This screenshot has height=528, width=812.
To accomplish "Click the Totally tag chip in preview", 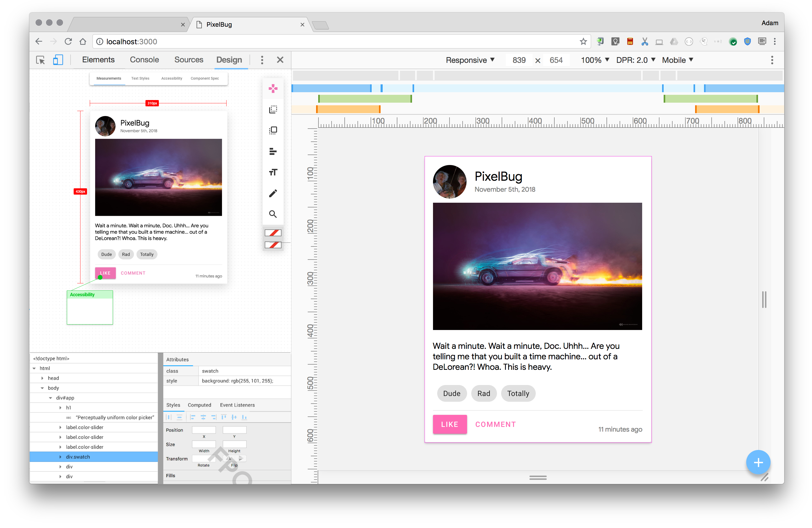I will pos(518,393).
